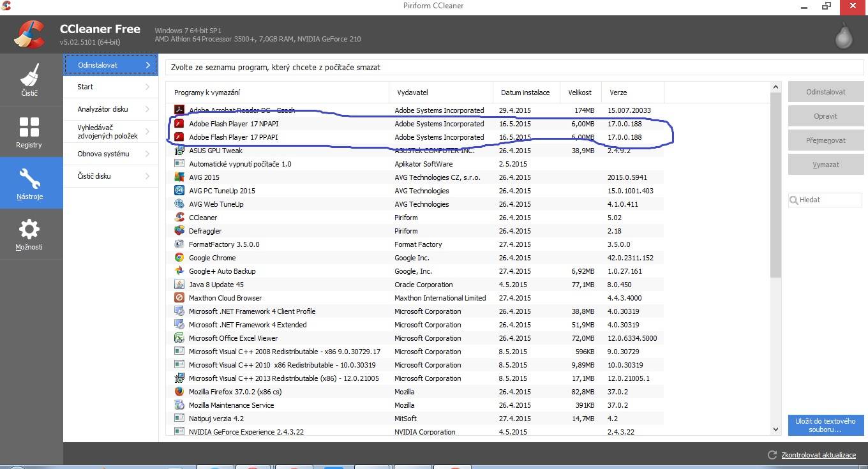Click the vertical scrollbar thumb

pyautogui.click(x=776, y=185)
